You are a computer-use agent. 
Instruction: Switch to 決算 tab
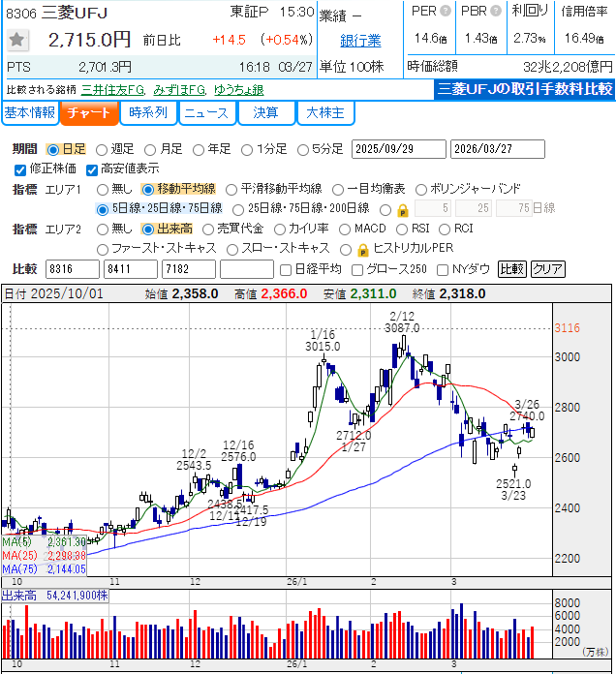pyautogui.click(x=266, y=113)
